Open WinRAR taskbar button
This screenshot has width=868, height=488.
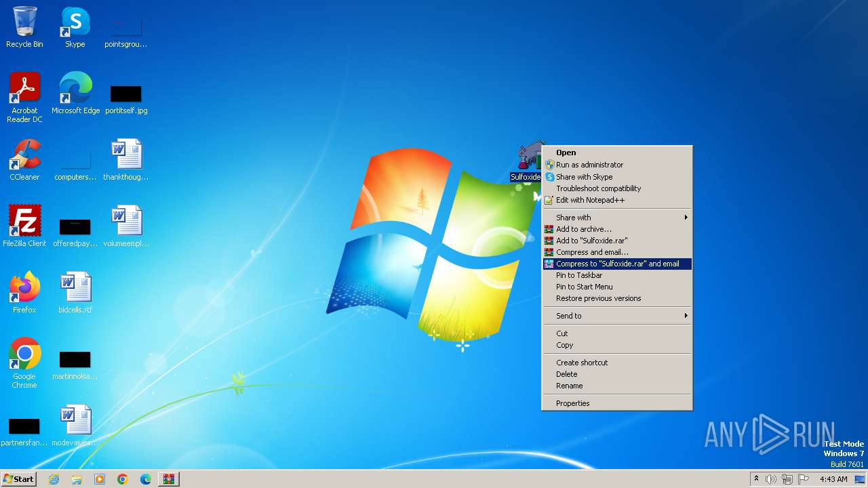pyautogui.click(x=169, y=479)
